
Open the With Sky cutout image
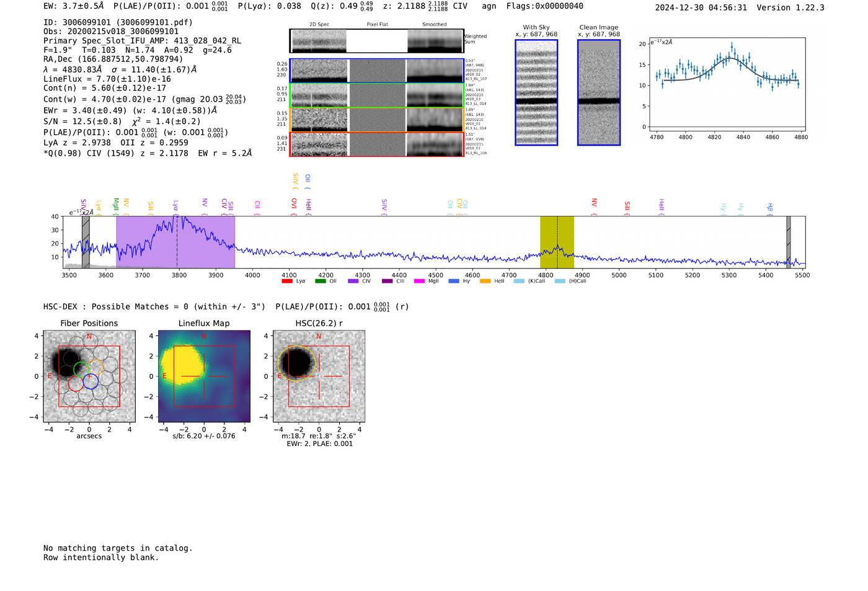[536, 92]
